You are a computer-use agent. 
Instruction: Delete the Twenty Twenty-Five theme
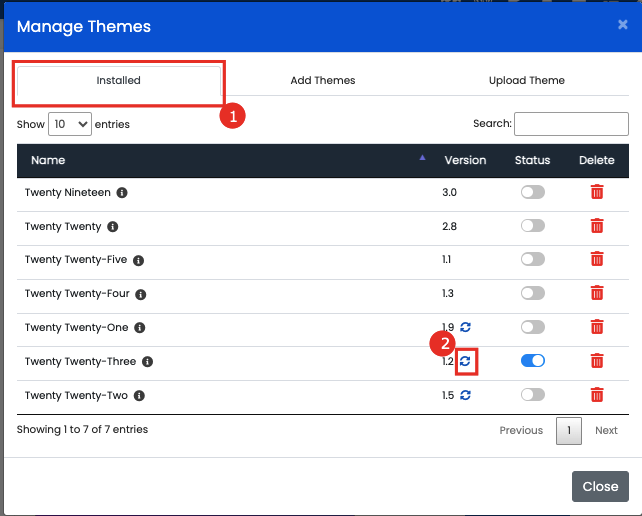(x=597, y=259)
